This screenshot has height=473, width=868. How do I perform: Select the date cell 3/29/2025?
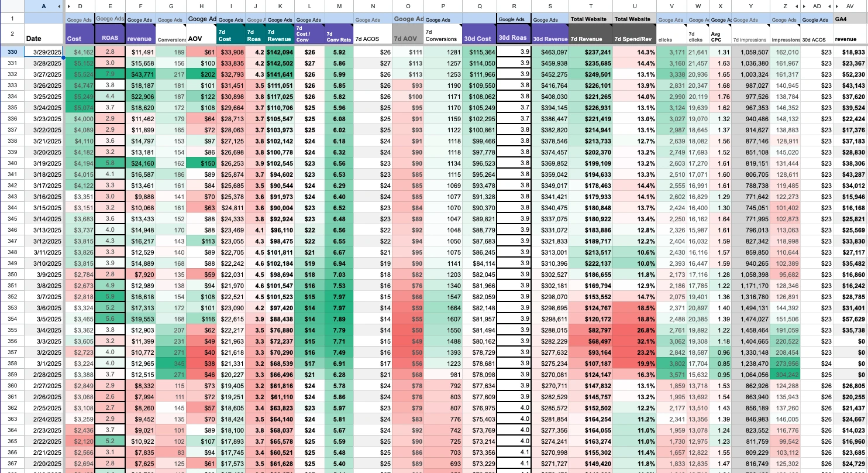tap(44, 52)
